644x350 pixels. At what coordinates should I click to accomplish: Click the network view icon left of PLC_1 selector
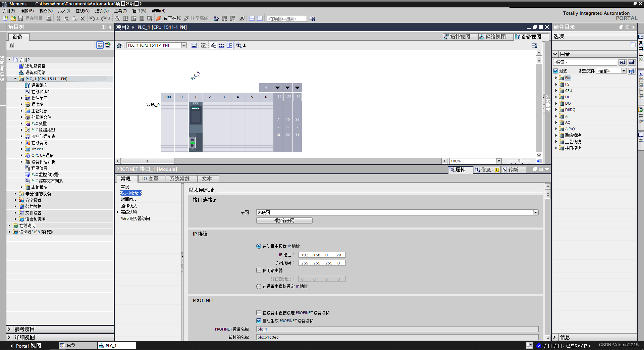[x=120, y=45]
